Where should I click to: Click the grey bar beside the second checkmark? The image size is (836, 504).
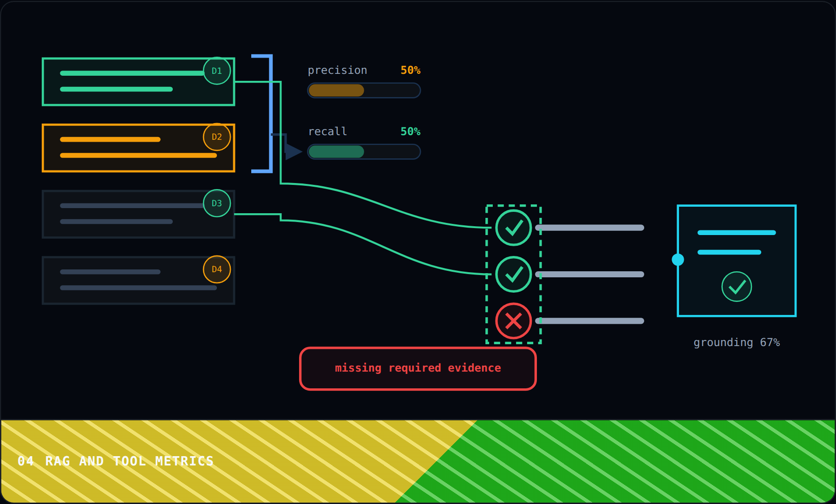click(590, 274)
